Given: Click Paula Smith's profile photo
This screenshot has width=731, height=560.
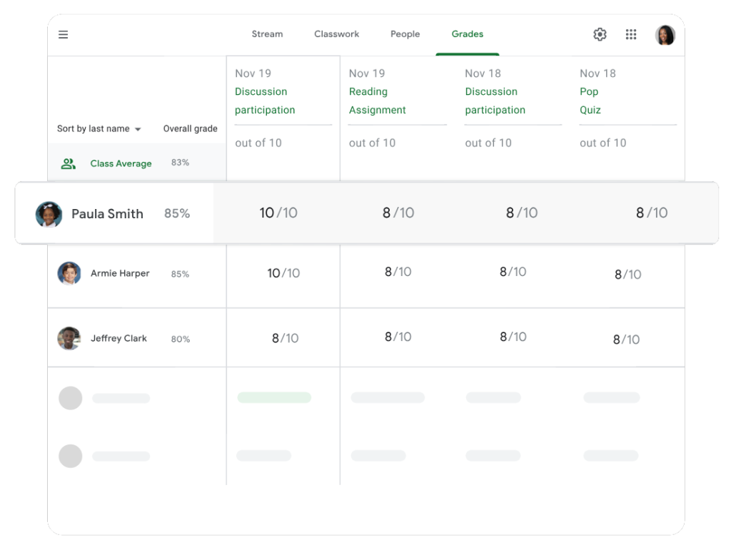Looking at the screenshot, I should click(x=49, y=214).
